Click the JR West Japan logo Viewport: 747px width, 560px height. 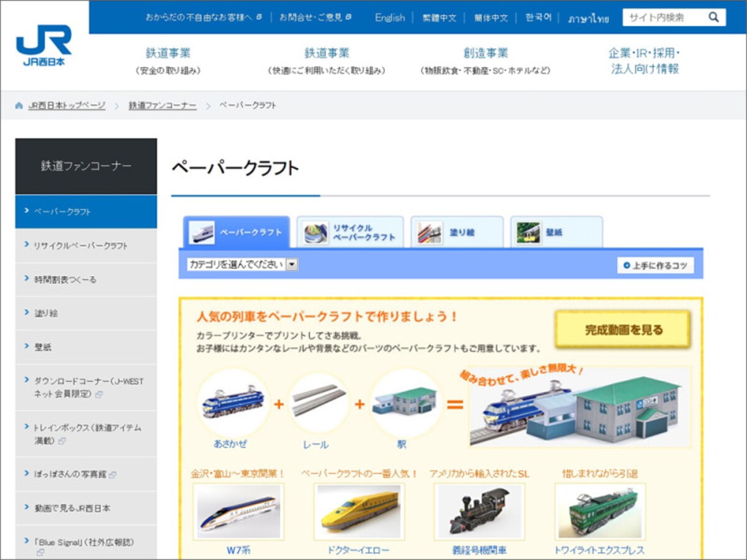click(44, 45)
